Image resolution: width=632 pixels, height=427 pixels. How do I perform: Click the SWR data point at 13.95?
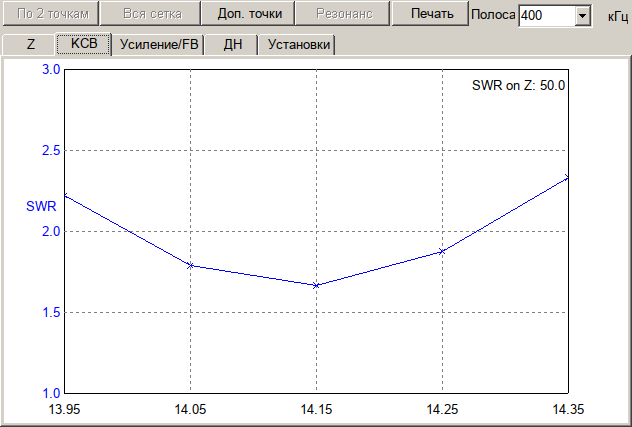tap(64, 195)
